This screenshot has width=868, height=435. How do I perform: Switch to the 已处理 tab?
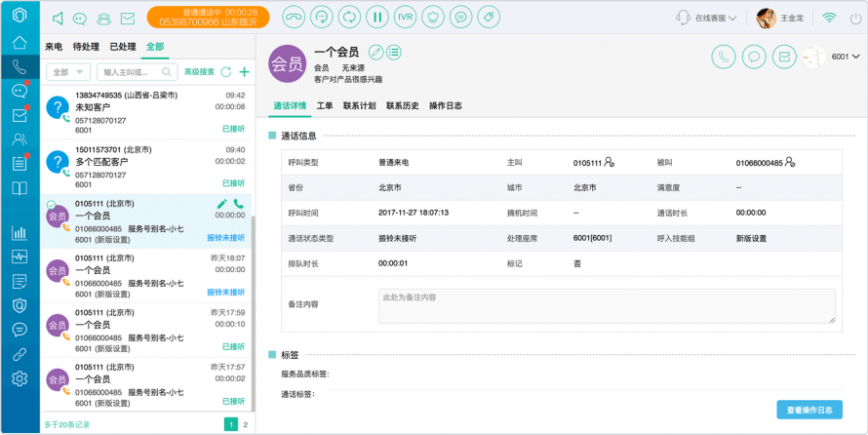coord(123,47)
